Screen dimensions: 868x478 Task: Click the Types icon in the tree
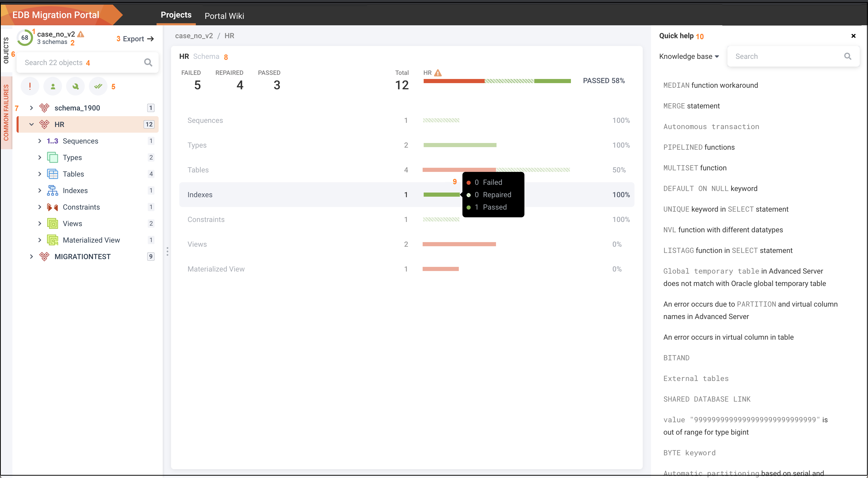coord(52,157)
